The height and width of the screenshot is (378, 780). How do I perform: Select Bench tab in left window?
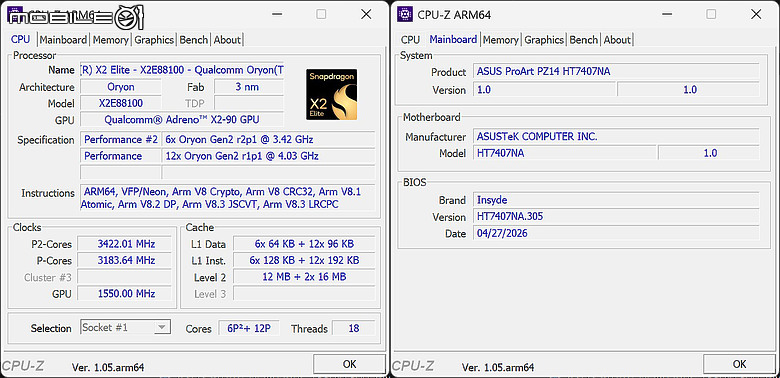(194, 40)
